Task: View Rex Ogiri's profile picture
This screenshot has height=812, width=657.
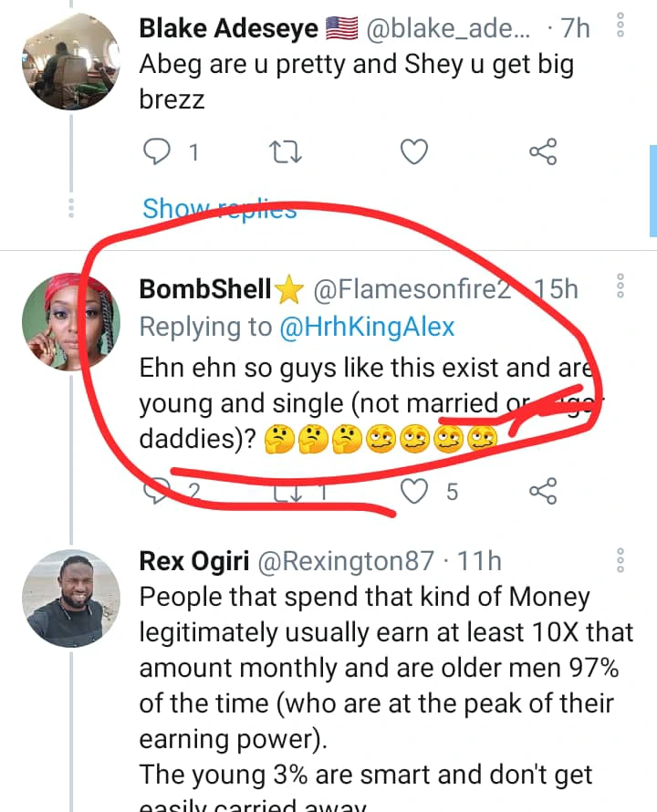Action: click(69, 598)
